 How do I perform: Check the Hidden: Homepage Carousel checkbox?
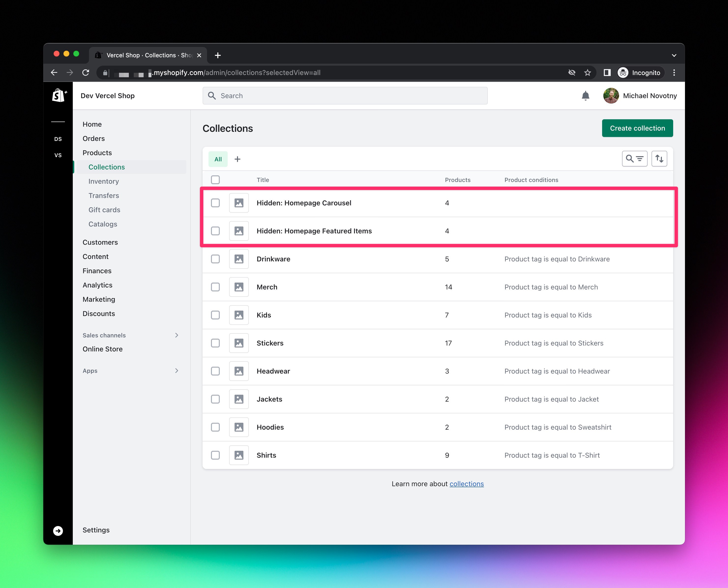[215, 203]
